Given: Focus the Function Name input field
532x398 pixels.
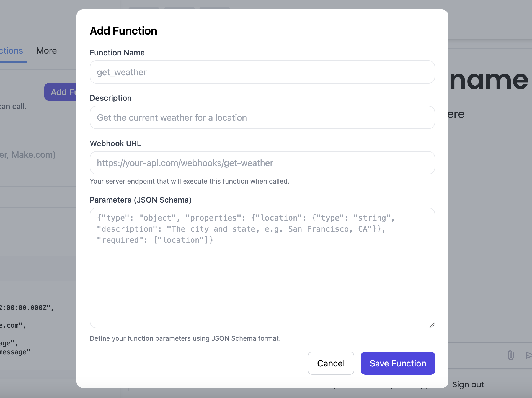Looking at the screenshot, I should coord(262,72).
